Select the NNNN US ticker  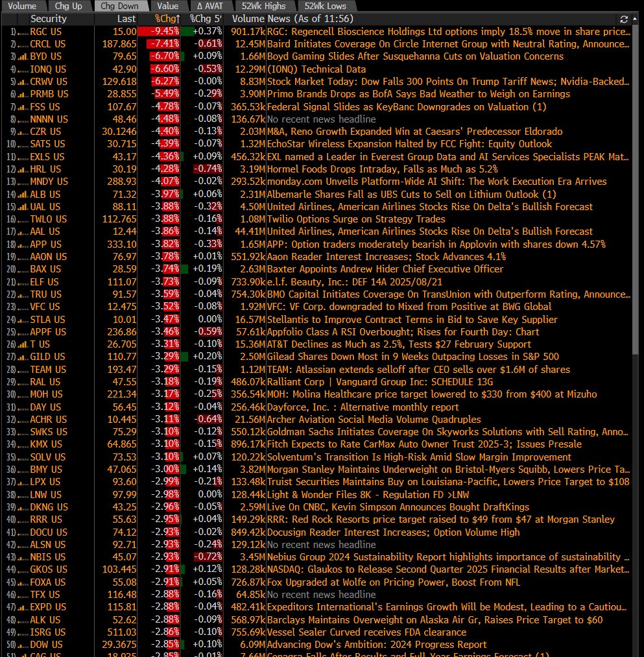pyautogui.click(x=49, y=119)
